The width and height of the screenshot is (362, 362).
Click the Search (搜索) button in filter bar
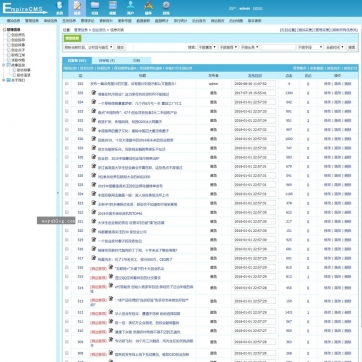coord(352,47)
